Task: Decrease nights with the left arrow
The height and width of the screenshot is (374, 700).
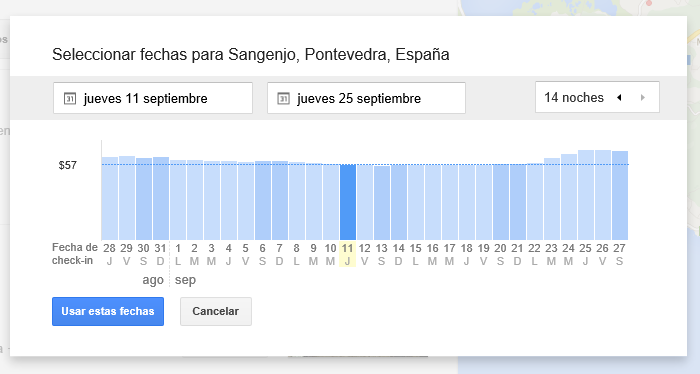Action: tap(619, 97)
